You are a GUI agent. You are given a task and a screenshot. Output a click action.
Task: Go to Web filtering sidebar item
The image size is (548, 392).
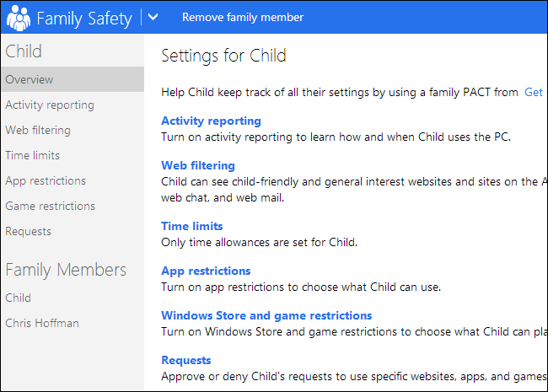point(38,130)
